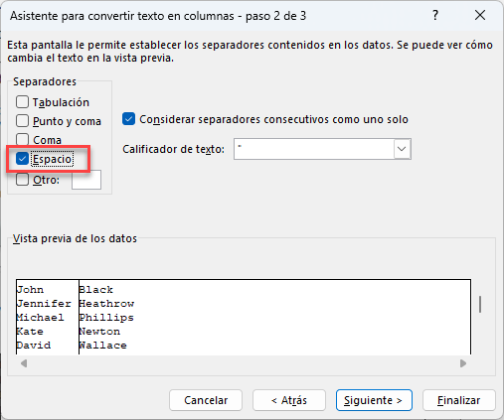The height and width of the screenshot is (420, 504).
Task: Select the 'Black' cell in preview
Action: pos(96,290)
